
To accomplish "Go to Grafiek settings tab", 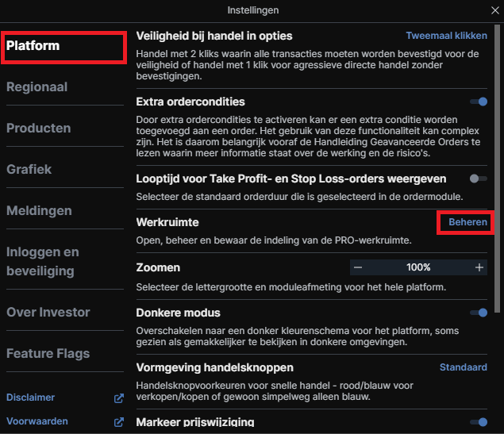I will tap(29, 169).
